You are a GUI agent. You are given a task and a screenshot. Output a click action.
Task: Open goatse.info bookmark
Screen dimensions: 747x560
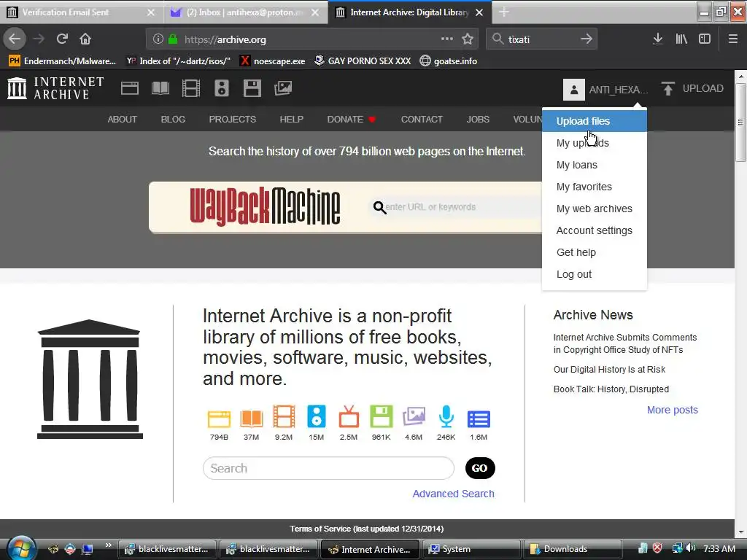449,61
